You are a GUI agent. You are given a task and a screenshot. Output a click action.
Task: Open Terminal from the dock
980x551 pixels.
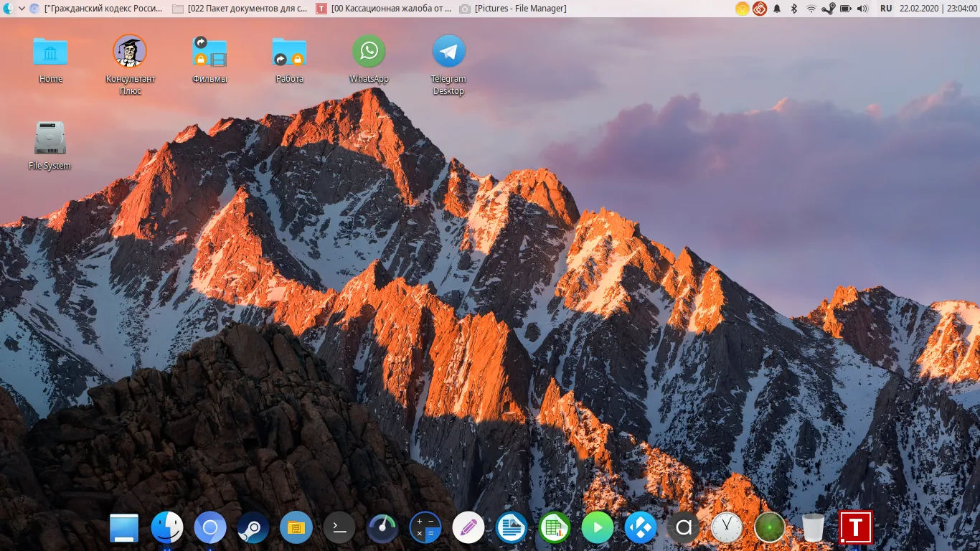339,529
